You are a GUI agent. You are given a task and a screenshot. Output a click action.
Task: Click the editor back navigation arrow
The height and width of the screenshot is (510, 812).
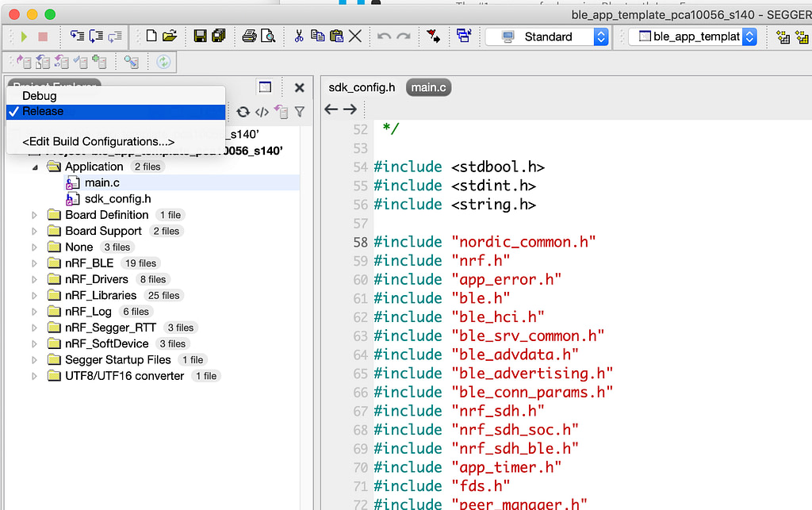331,109
